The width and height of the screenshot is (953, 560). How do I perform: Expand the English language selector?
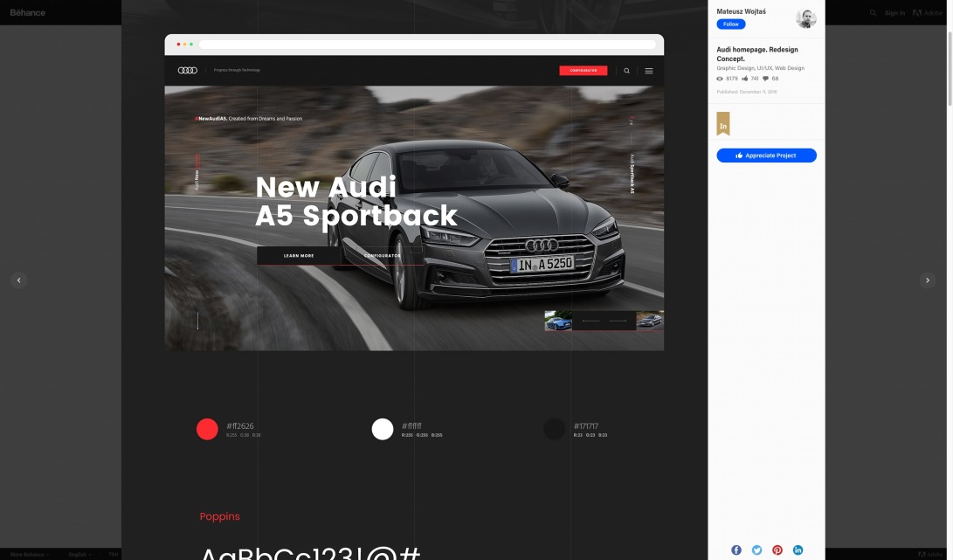[x=79, y=554]
